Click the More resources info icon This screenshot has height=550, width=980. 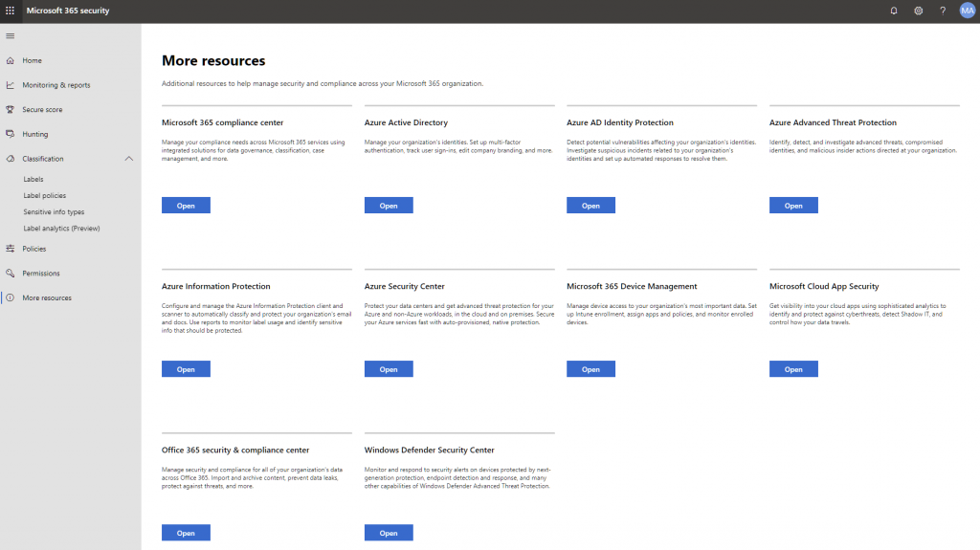[x=10, y=297]
